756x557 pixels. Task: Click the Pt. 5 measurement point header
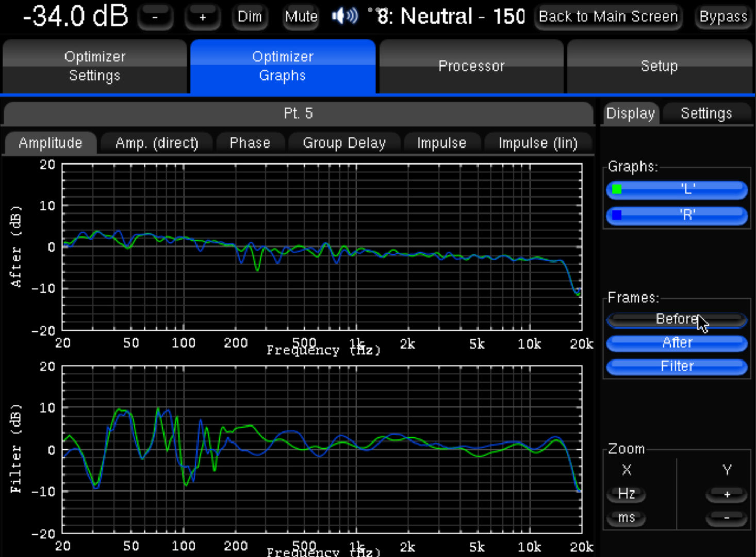click(298, 113)
